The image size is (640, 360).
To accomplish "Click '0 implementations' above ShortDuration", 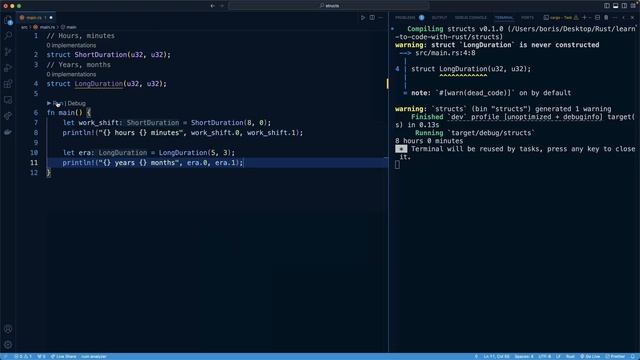I will pos(71,45).
